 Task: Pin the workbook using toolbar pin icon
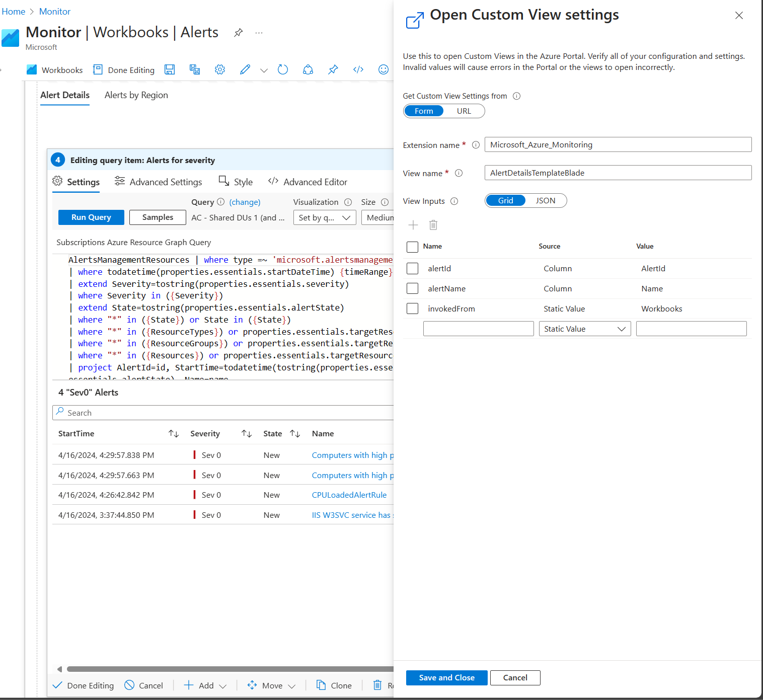pos(333,69)
